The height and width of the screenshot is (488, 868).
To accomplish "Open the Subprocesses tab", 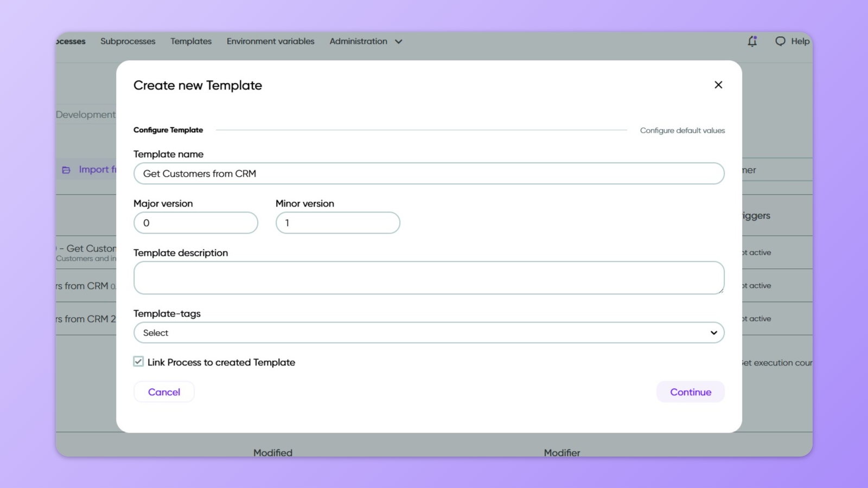I will point(128,41).
